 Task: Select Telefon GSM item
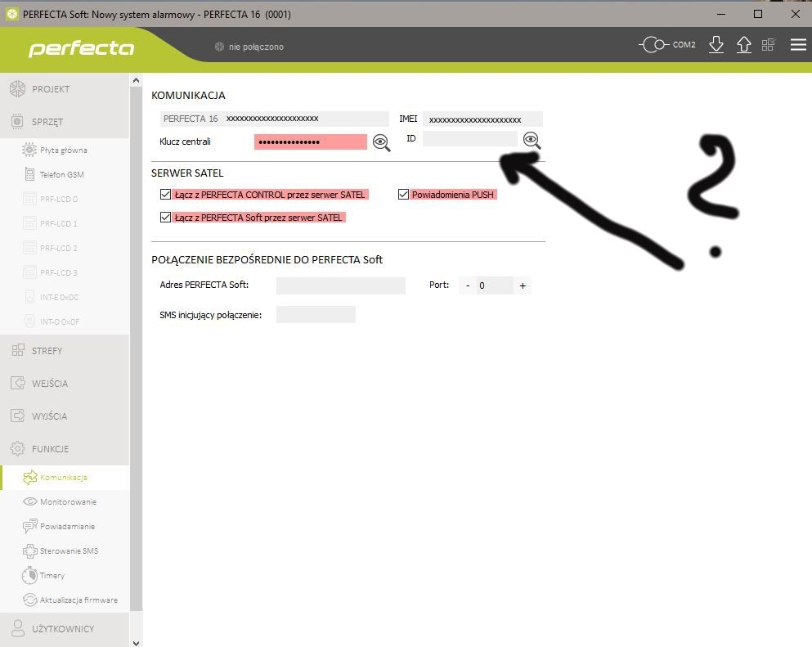click(x=65, y=174)
